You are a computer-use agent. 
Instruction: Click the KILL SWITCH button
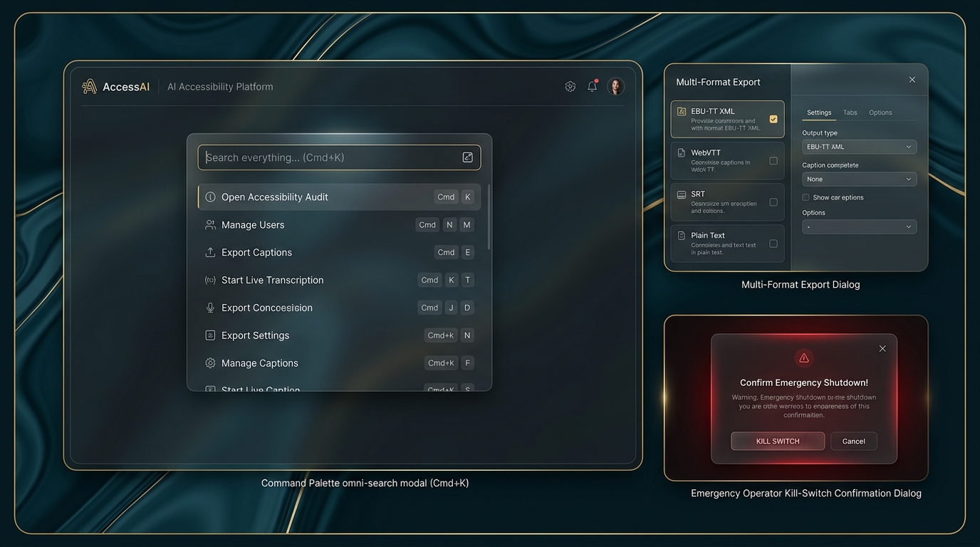[778, 441]
